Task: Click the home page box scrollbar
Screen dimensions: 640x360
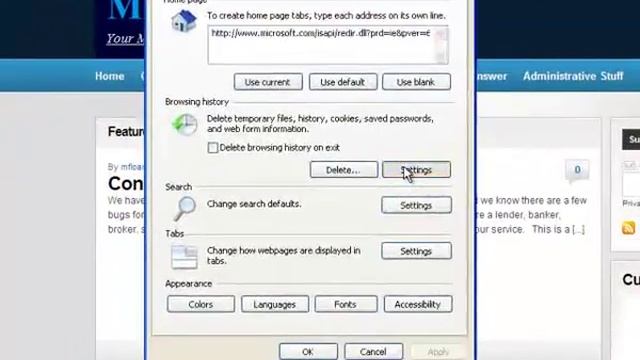Action: click(442, 45)
